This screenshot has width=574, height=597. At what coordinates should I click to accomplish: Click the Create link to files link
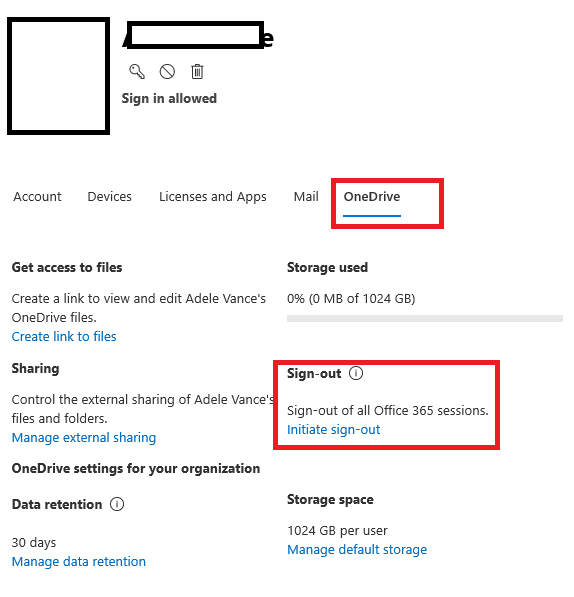click(64, 337)
